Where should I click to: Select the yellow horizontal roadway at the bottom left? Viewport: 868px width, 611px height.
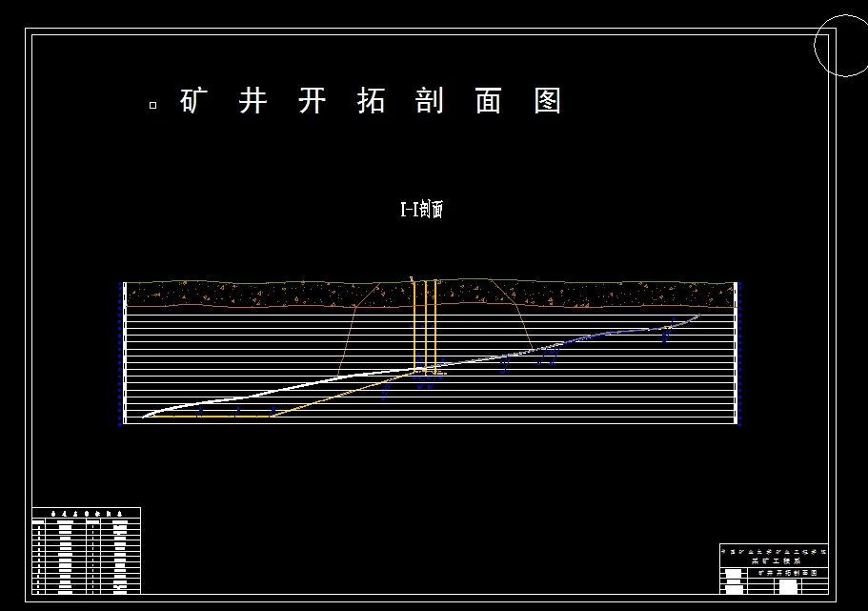(x=210, y=417)
